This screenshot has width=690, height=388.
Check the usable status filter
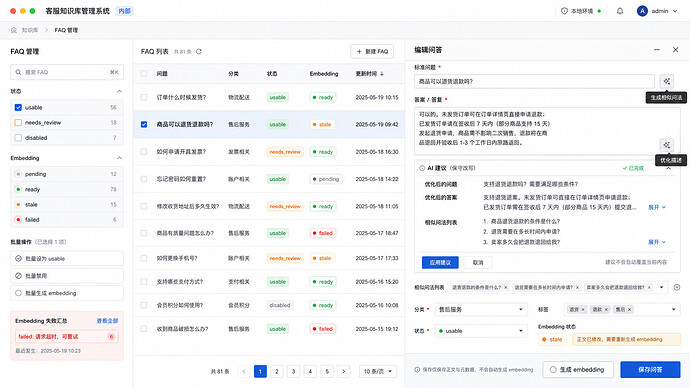tap(18, 107)
